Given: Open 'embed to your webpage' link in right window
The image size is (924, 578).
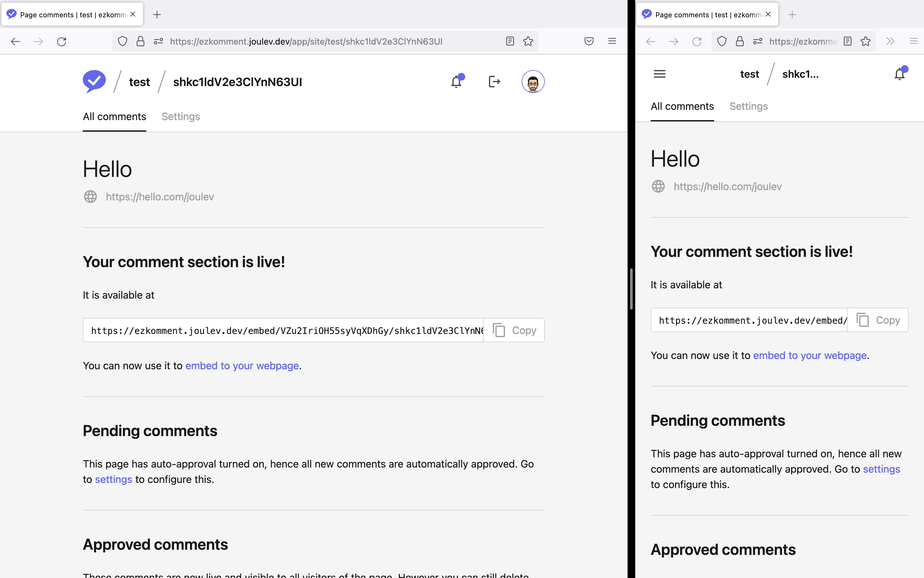Looking at the screenshot, I should tap(810, 355).
